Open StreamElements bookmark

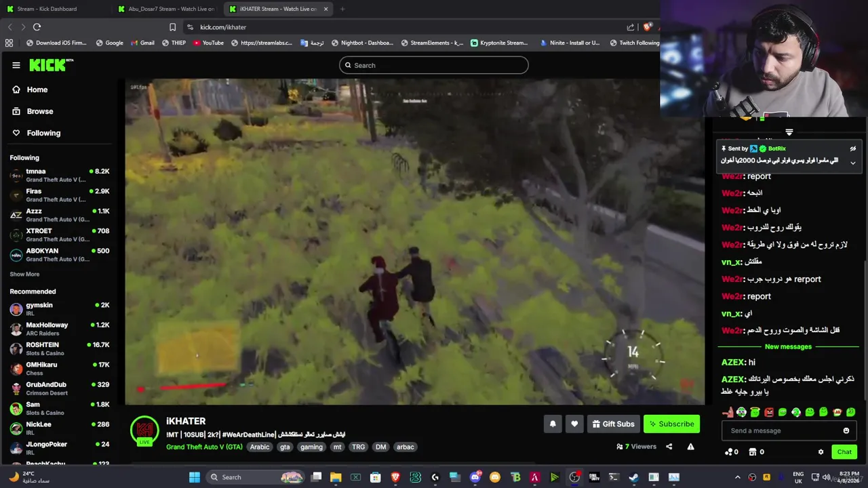[432, 43]
